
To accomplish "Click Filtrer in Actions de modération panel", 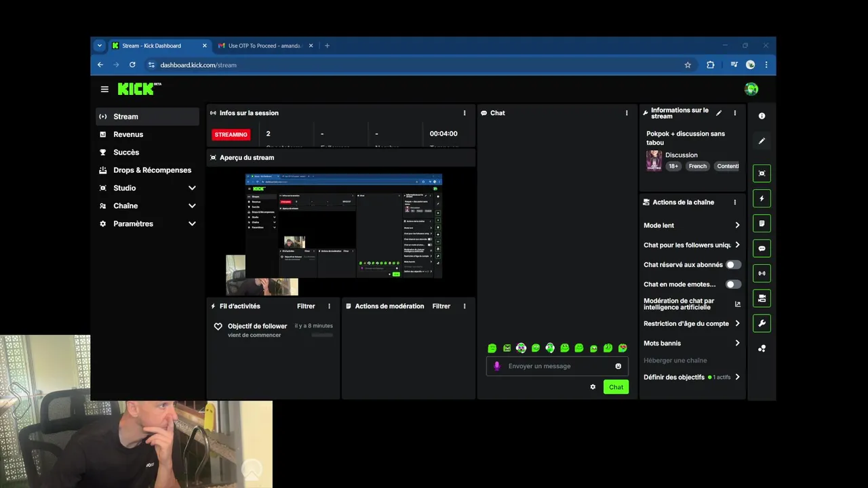I will tap(441, 306).
